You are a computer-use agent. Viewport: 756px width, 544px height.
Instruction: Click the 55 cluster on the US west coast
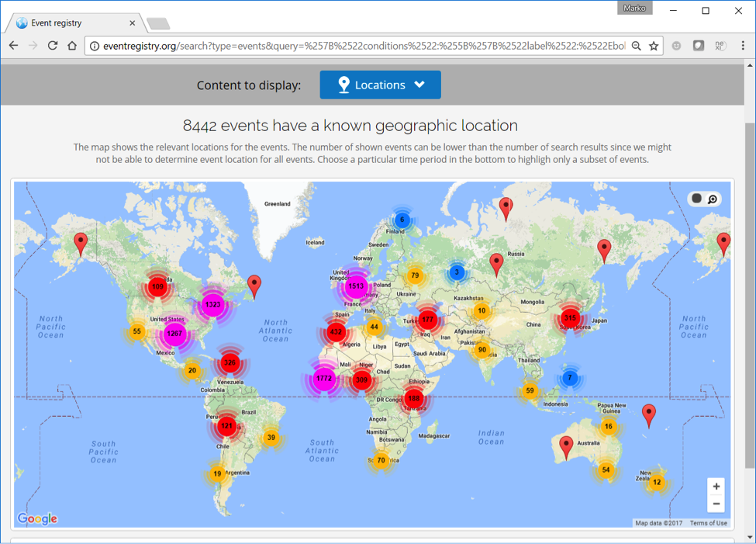coord(137,331)
